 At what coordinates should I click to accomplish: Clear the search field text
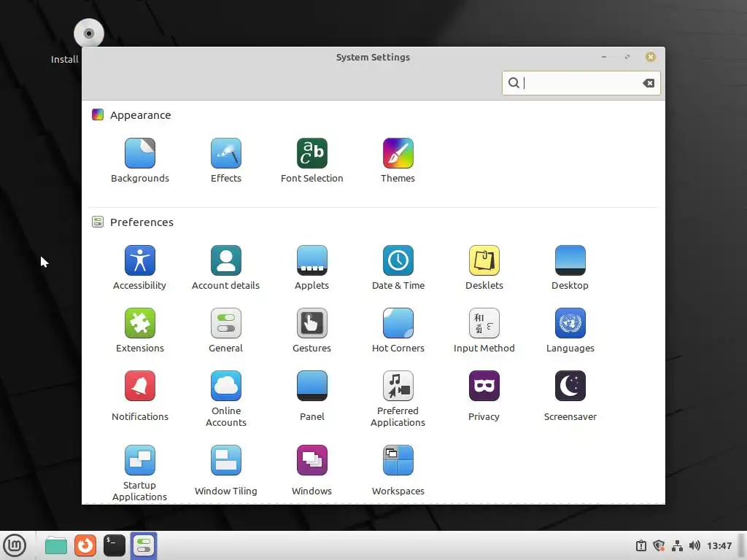(649, 83)
